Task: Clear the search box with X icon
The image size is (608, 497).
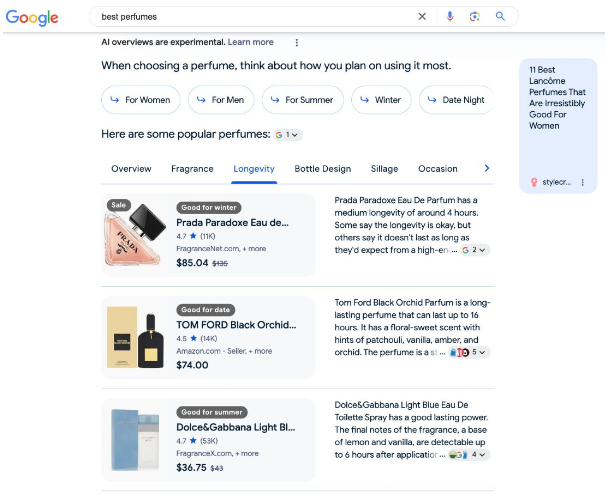Action: [x=421, y=17]
